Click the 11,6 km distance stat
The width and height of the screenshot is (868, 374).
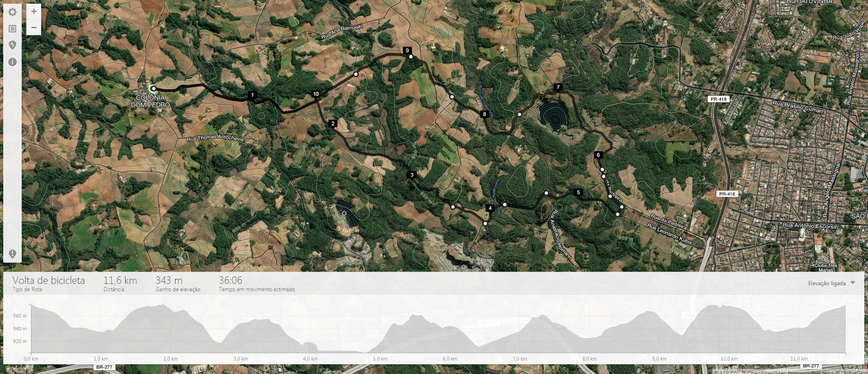120,280
